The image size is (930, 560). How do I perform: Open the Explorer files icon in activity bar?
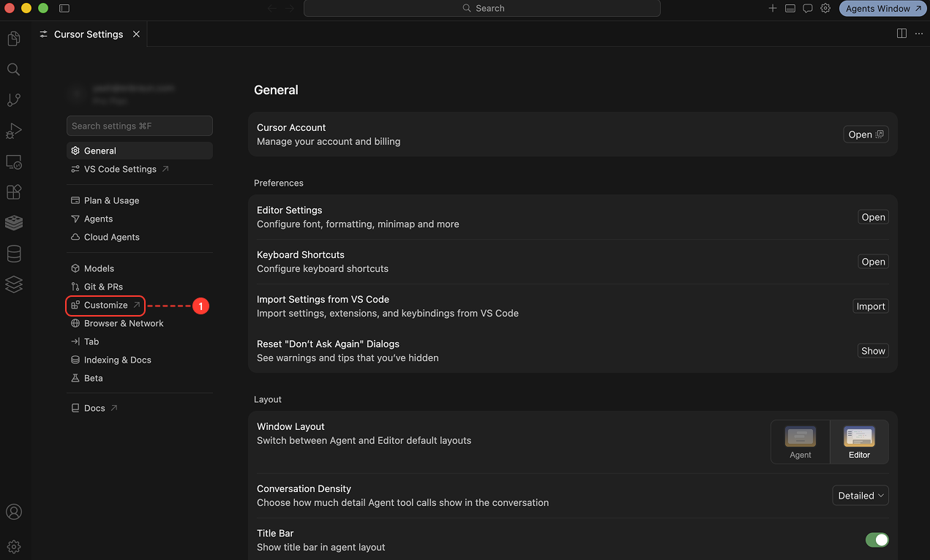tap(13, 39)
